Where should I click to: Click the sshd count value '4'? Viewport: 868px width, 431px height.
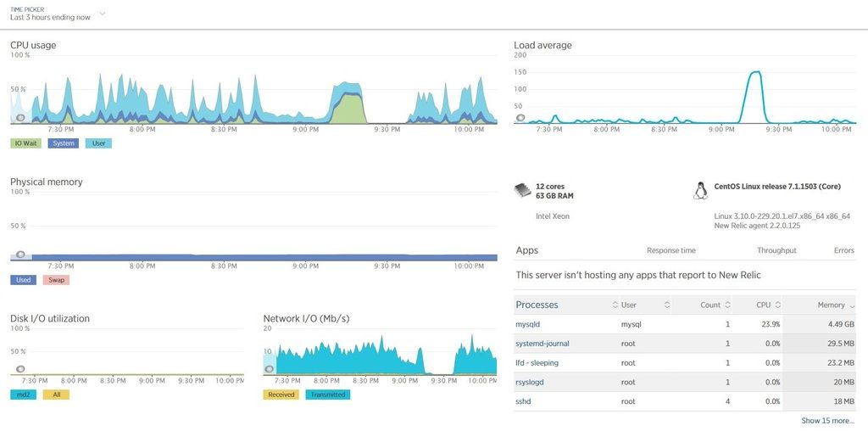pyautogui.click(x=727, y=401)
